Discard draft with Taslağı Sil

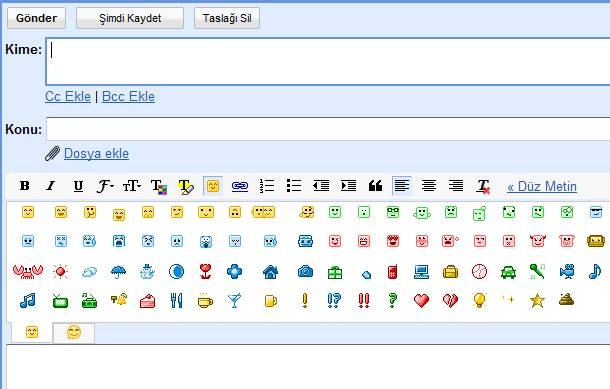tap(227, 18)
